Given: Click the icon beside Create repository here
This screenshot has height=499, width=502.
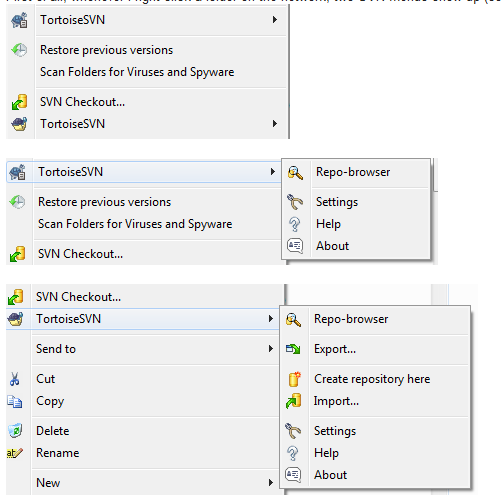Looking at the screenshot, I should (x=294, y=379).
